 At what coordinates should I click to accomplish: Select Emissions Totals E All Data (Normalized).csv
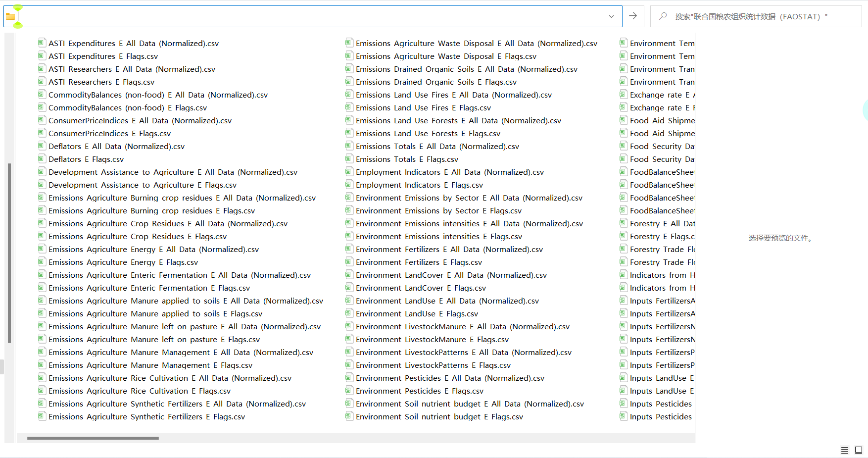(x=437, y=147)
